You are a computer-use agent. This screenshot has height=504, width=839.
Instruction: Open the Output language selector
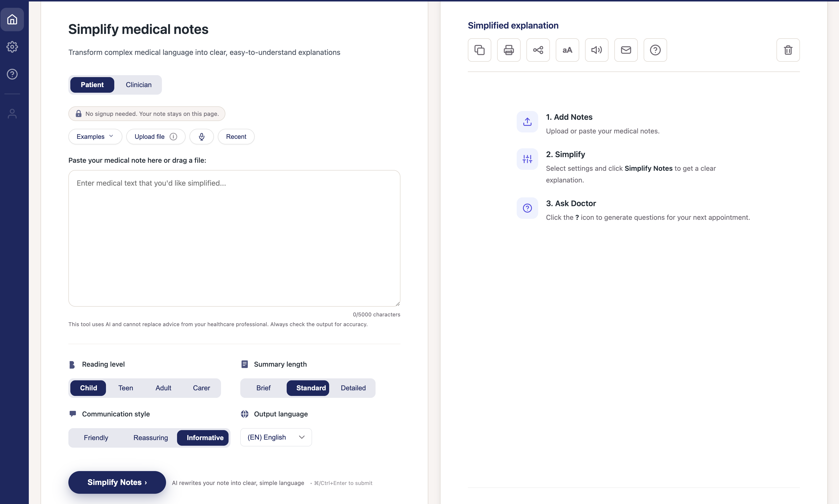275,437
